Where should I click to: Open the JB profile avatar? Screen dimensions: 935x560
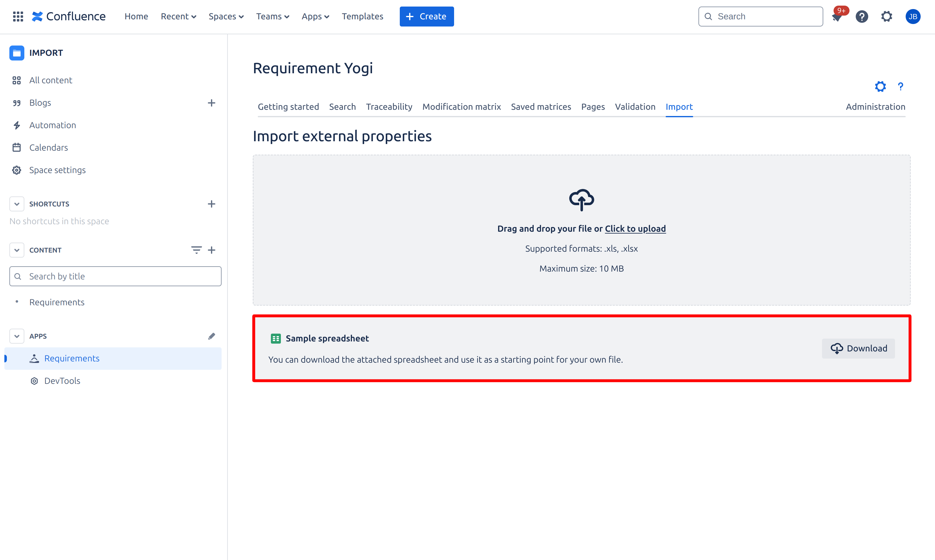pyautogui.click(x=913, y=17)
